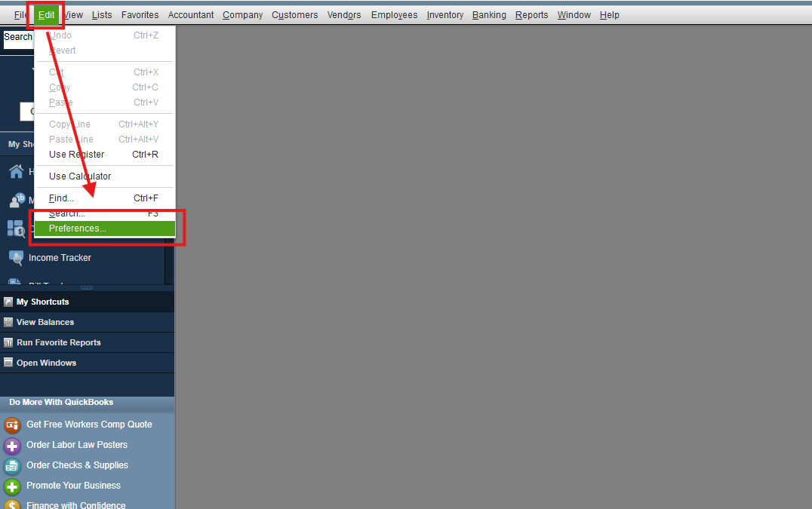The width and height of the screenshot is (812, 509).
Task: Choose Preferences from the Edit menu
Action: pyautogui.click(x=105, y=228)
